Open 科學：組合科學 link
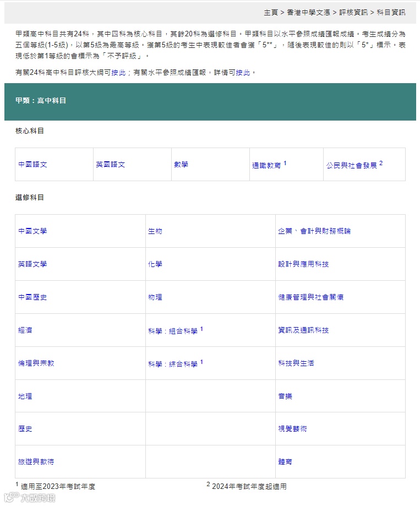 [x=173, y=331]
